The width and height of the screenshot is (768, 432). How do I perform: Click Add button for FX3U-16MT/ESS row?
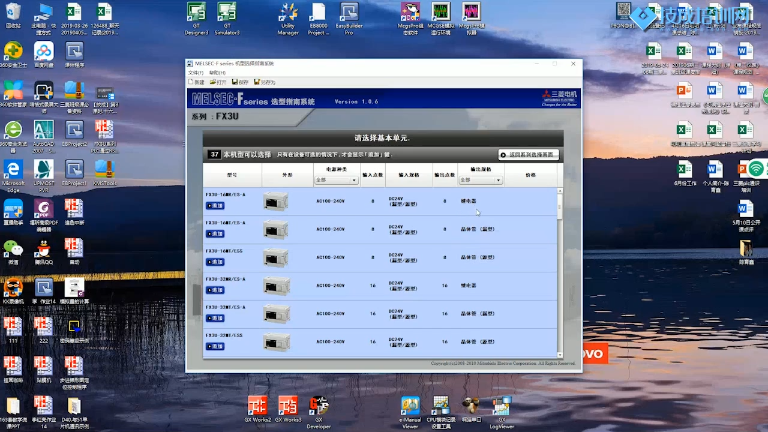pyautogui.click(x=215, y=262)
